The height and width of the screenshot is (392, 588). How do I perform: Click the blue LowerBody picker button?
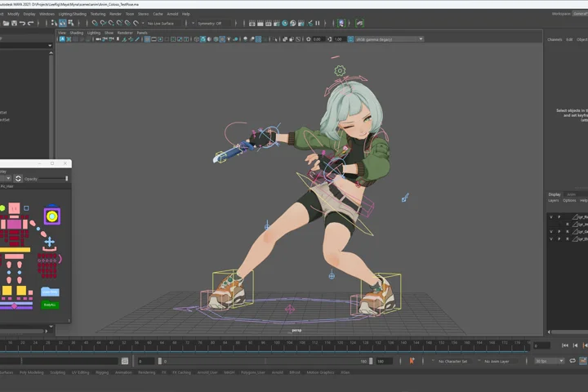point(50,292)
